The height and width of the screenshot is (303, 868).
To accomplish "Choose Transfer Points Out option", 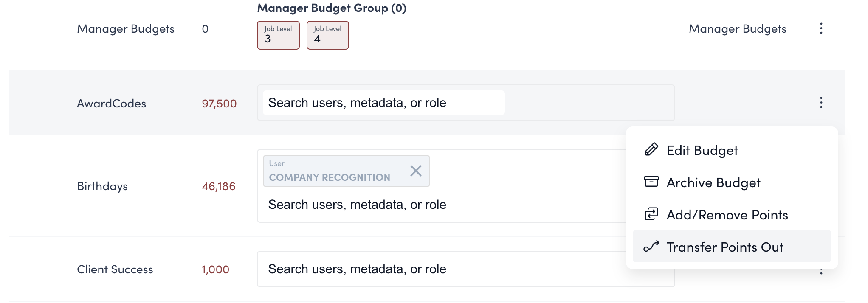I will click(724, 247).
